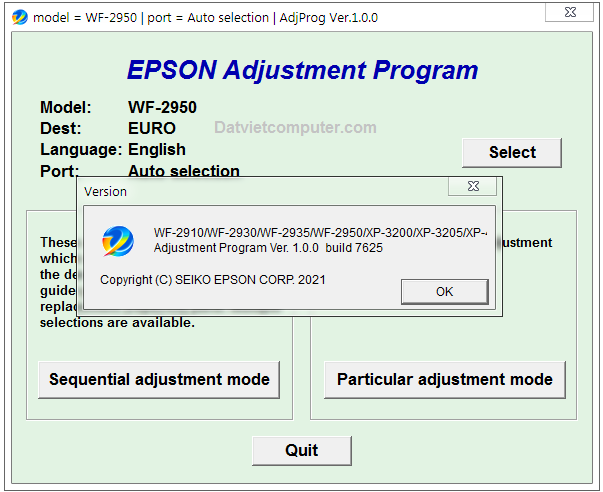Click the WF-2950 model value
This screenshot has width=603, height=492.
[162, 107]
